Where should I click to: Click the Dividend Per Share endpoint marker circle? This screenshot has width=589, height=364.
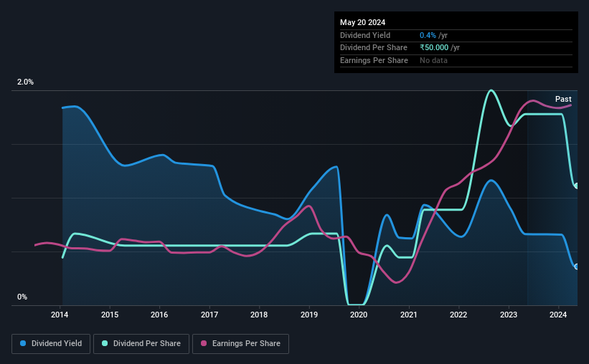[577, 186]
